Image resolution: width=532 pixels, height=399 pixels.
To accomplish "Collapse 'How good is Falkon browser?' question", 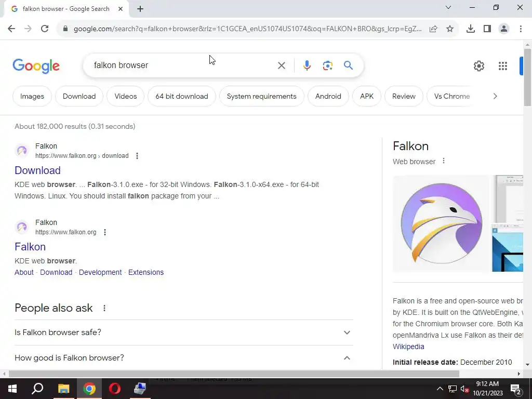I will [184, 357].
